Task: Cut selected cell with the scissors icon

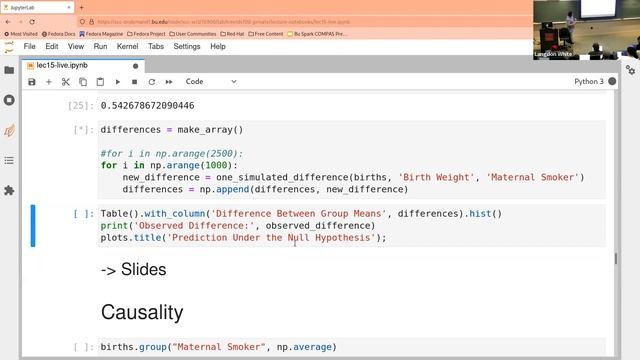Action: coord(66,82)
